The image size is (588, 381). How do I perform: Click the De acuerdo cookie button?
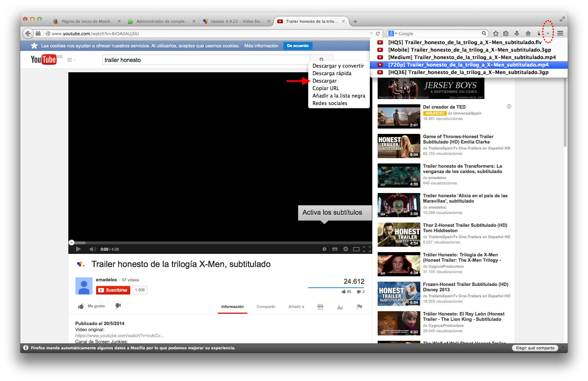click(298, 46)
